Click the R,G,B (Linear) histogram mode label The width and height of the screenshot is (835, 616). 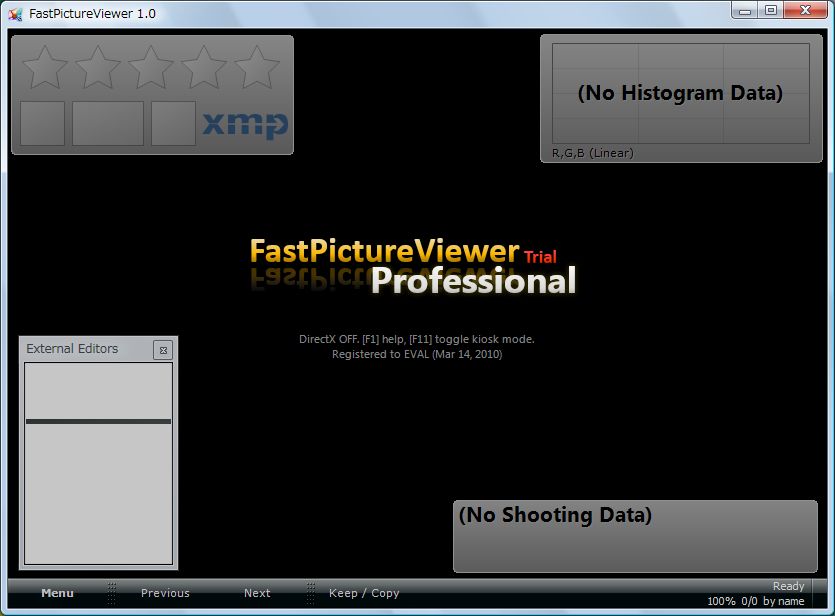click(x=593, y=153)
